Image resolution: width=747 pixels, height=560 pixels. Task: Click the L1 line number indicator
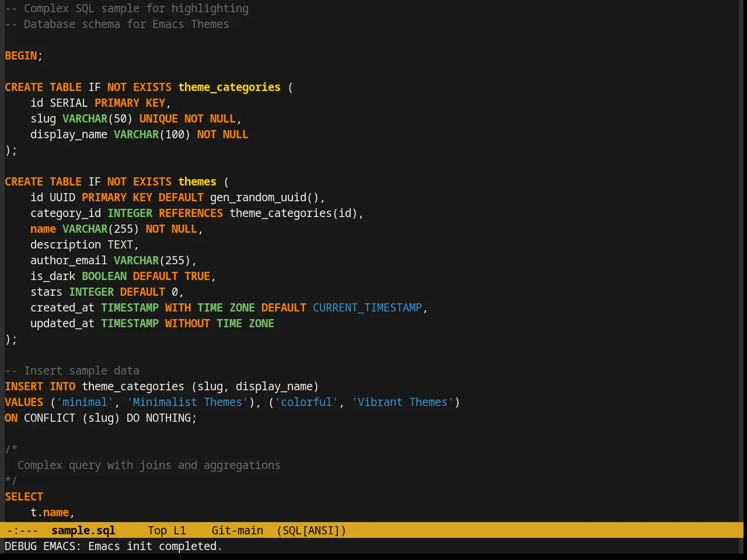click(x=180, y=530)
